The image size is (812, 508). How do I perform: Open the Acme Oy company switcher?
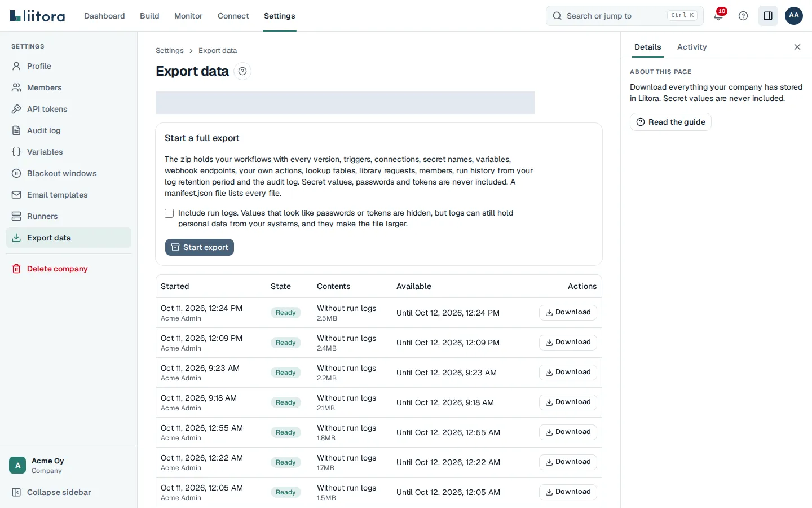click(x=68, y=465)
